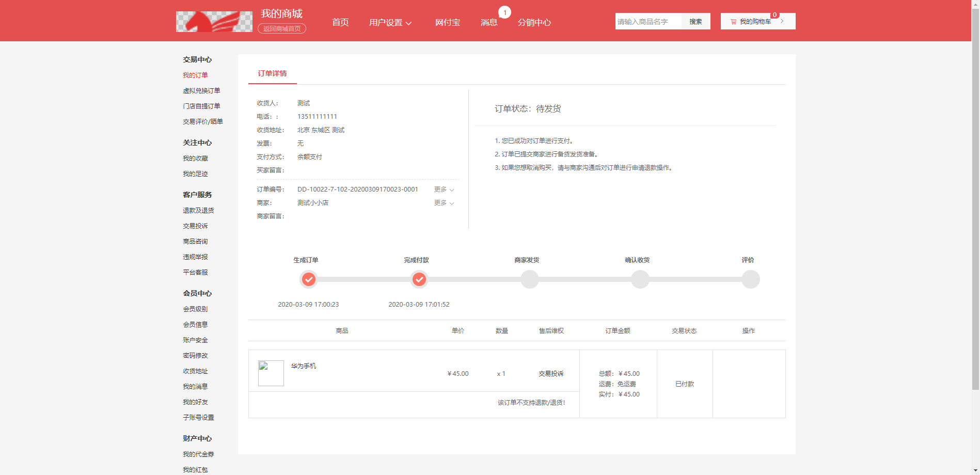This screenshot has height=475, width=980.
Task: Expand 更多 next to the order number
Action: coord(444,189)
